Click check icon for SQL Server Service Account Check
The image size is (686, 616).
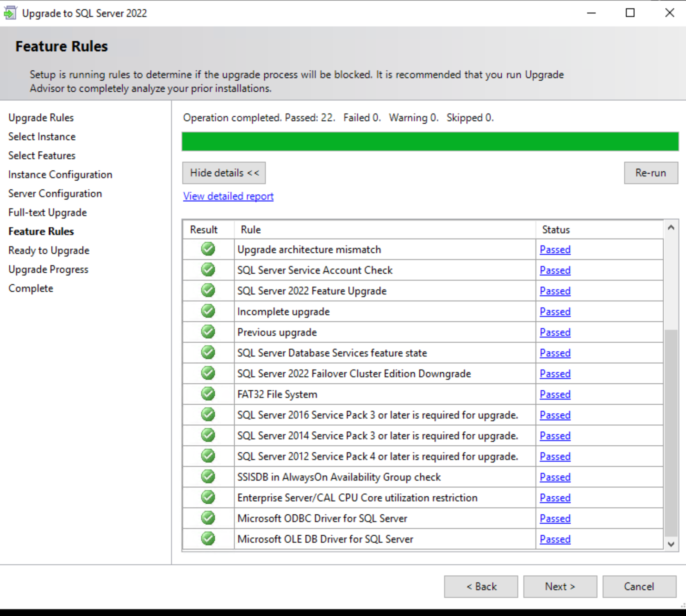pos(208,270)
